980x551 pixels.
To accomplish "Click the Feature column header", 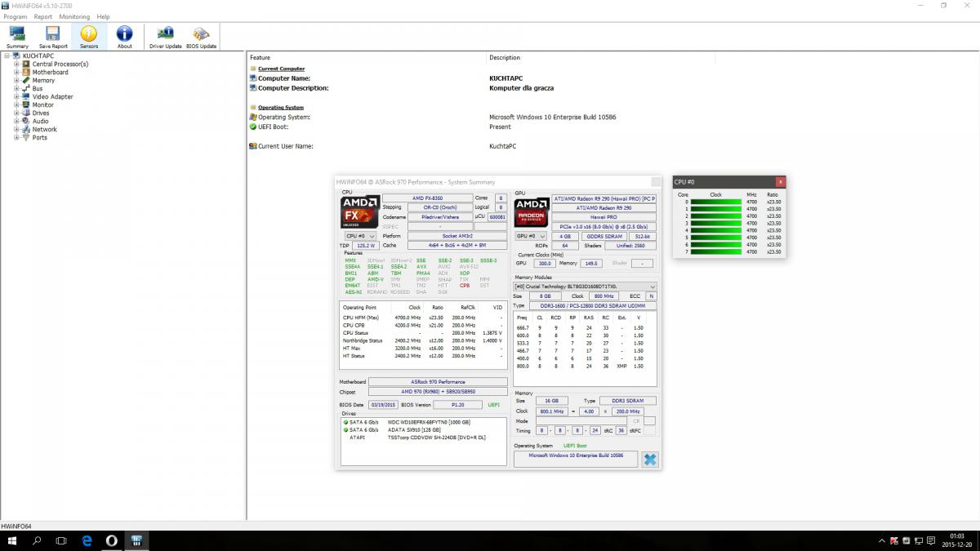I will tap(367, 58).
